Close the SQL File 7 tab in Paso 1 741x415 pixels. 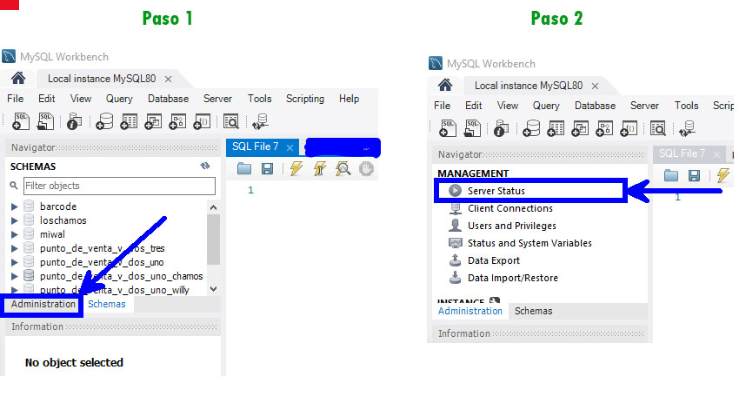point(290,147)
